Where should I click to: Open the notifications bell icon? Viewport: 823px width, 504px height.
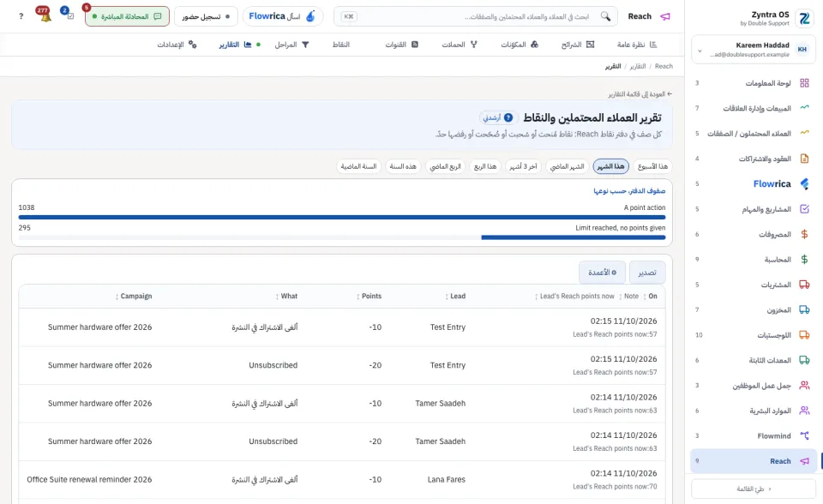(45, 15)
